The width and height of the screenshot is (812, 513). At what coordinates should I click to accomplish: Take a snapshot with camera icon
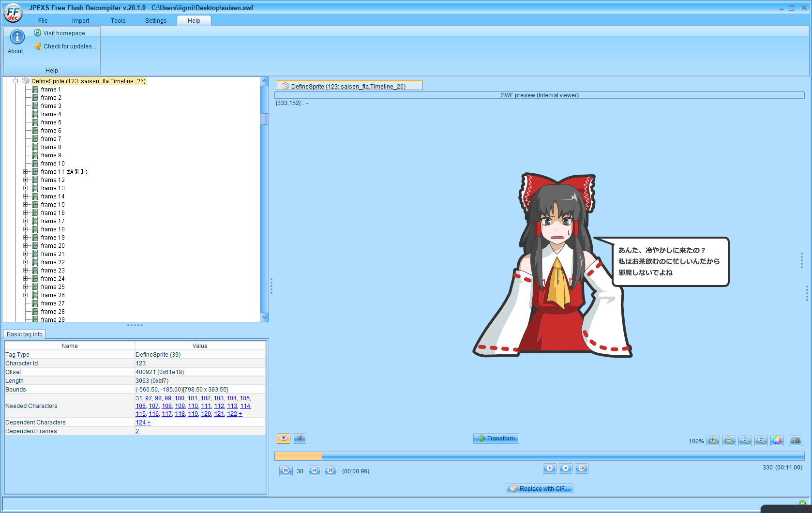coord(796,440)
